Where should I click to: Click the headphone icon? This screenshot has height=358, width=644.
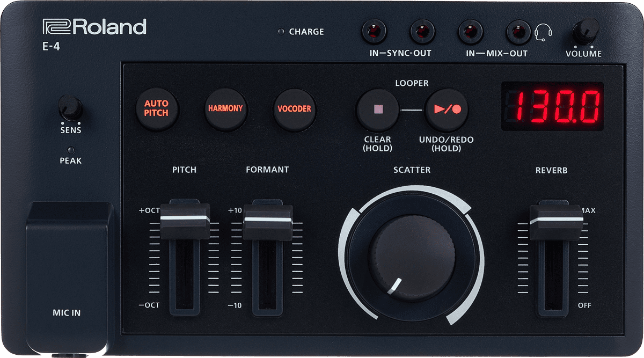(x=543, y=32)
